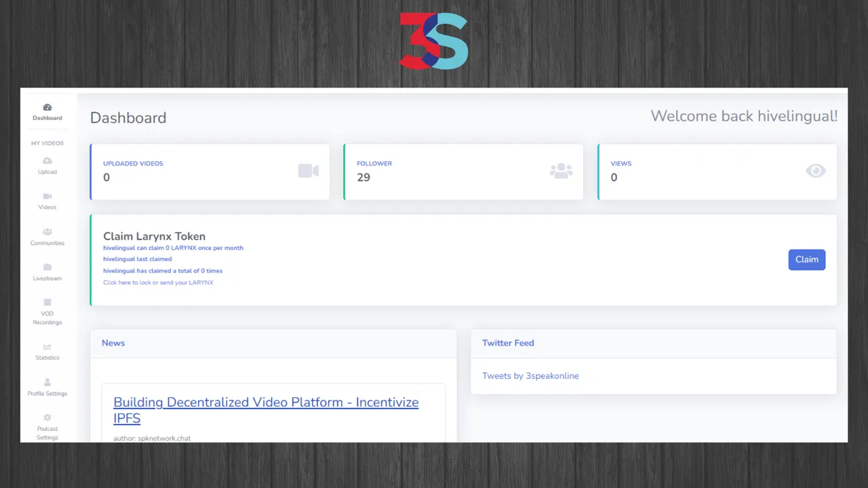
Task: Open the Statistics chart icon
Action: pos(47,347)
